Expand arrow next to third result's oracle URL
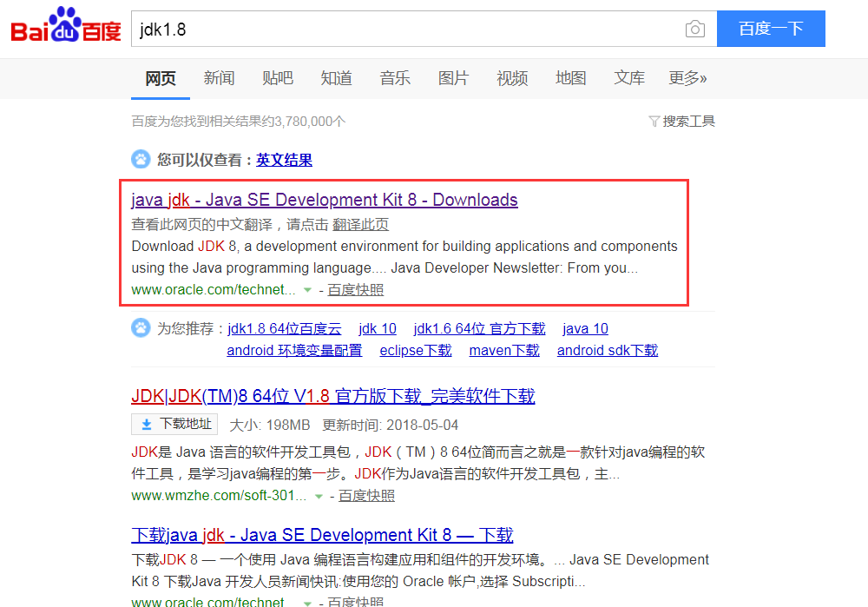868x607 pixels. coord(307,603)
